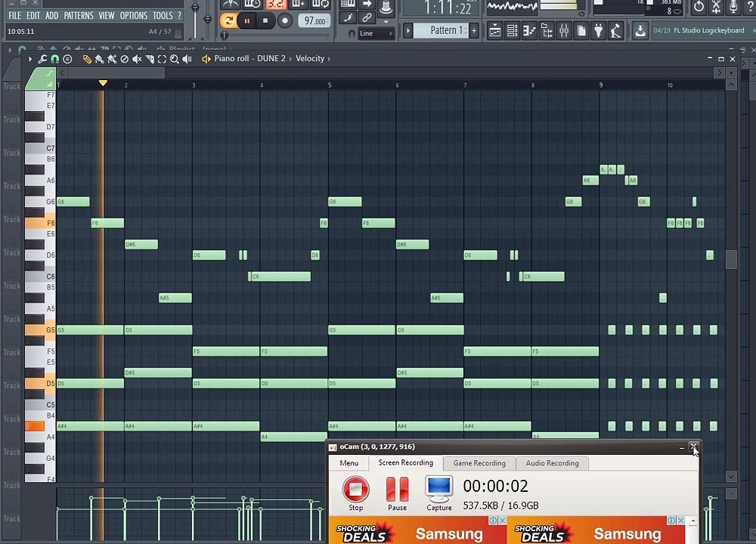
Task: Toggle the piano roll snap magnet
Action: point(55,59)
